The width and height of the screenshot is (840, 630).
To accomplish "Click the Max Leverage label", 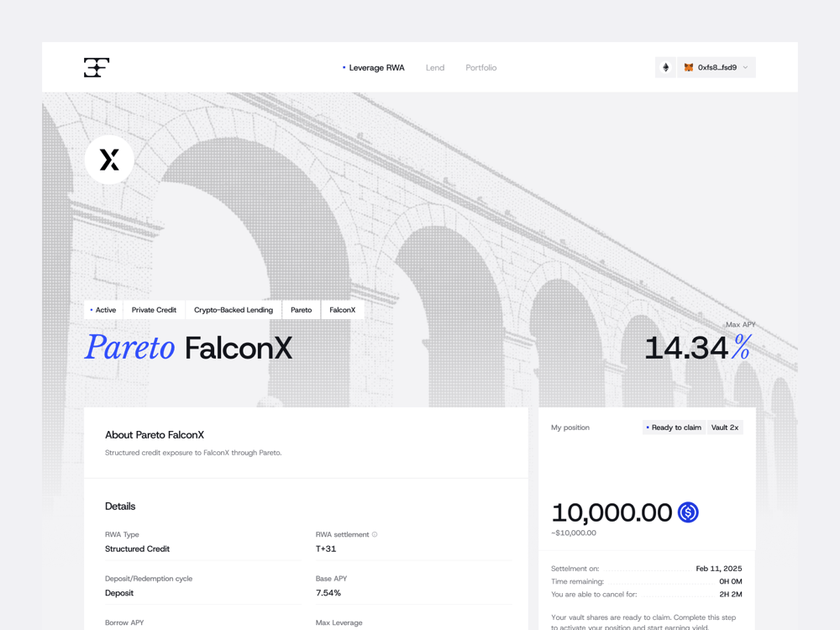I will (339, 622).
